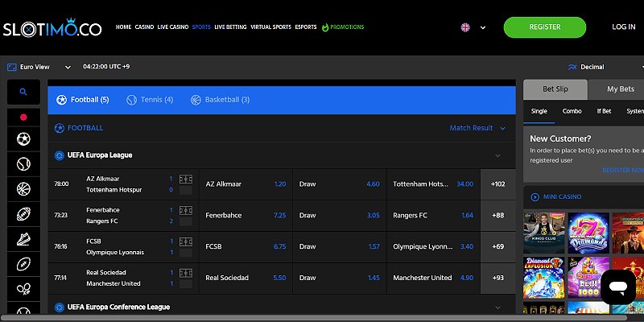The width and height of the screenshot is (644, 322).
Task: Collapse the UEFA Europa League section
Action: (497, 155)
